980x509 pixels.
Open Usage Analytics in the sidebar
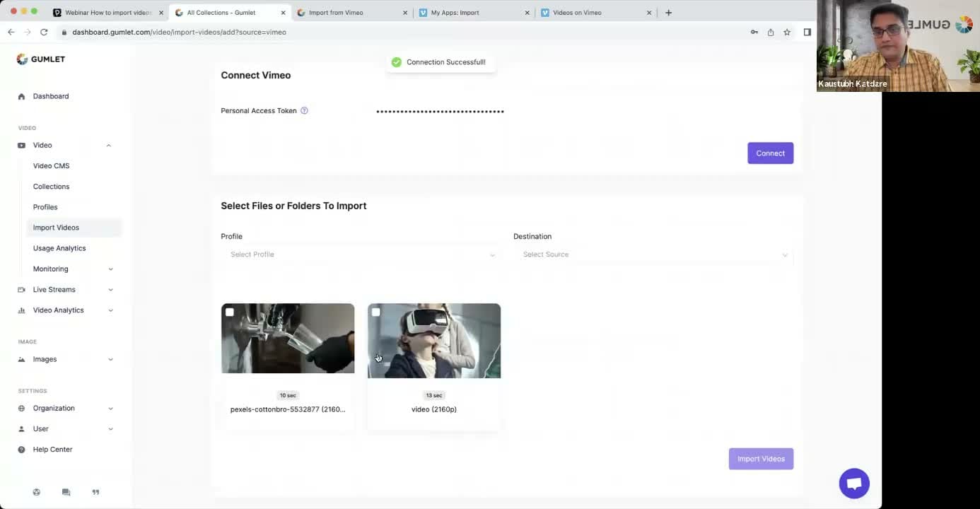click(59, 248)
